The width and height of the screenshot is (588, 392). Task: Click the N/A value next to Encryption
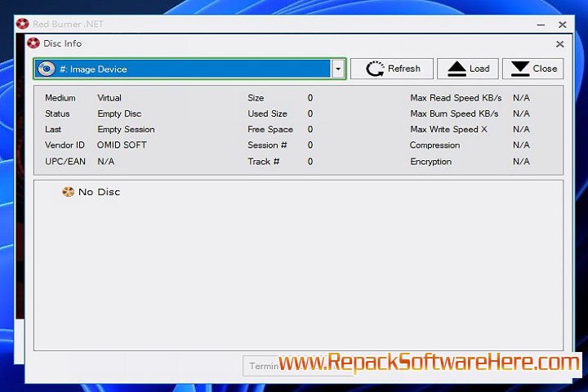(521, 162)
